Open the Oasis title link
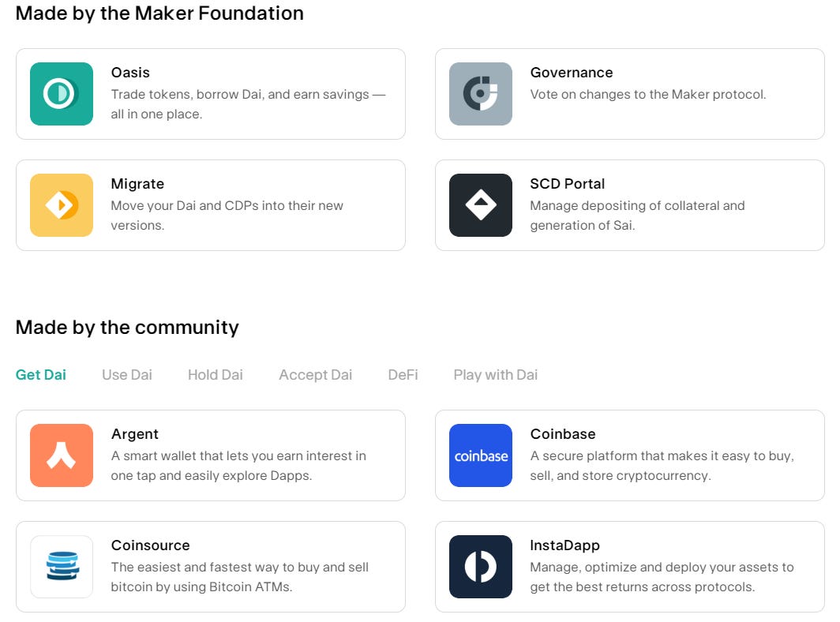Image resolution: width=840 pixels, height=622 pixels. tap(130, 73)
